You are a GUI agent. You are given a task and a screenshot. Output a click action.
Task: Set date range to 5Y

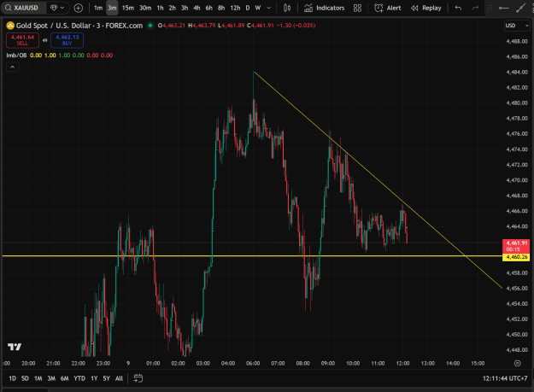(x=106, y=378)
